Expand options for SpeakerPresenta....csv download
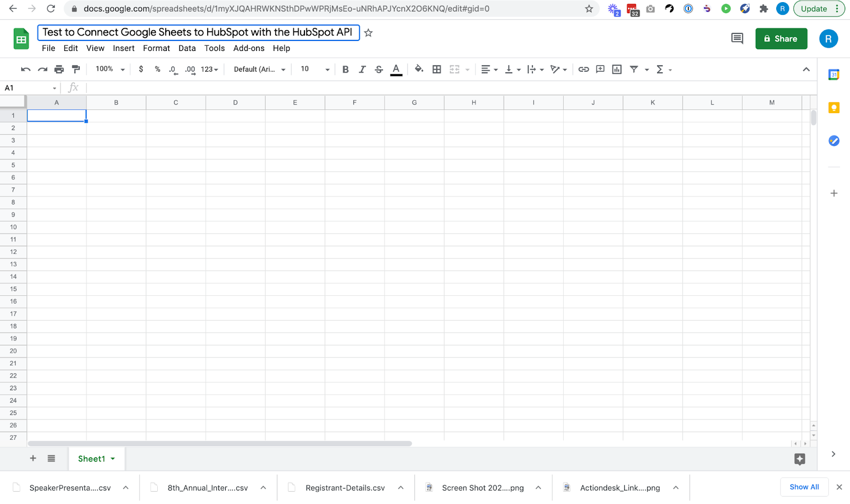 (125, 488)
